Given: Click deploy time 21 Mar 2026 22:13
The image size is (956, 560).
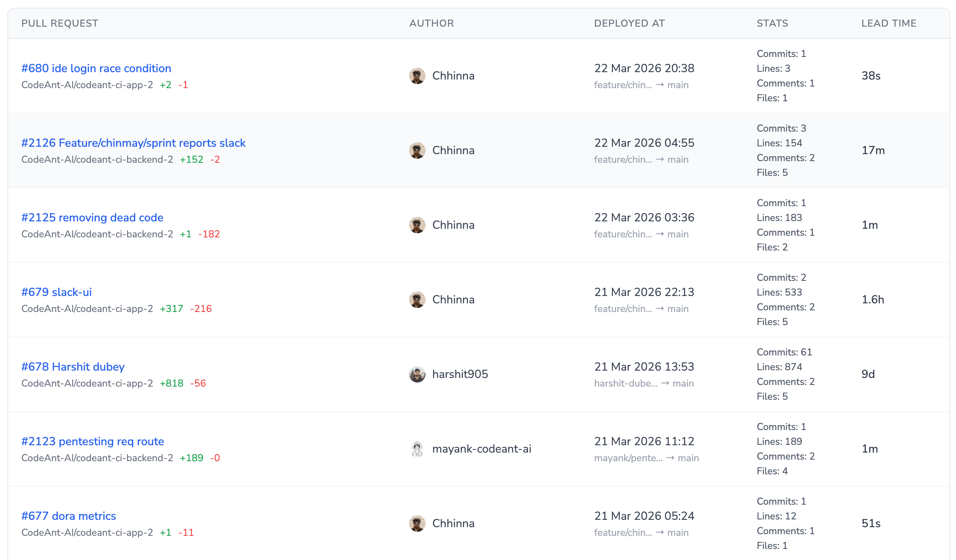Looking at the screenshot, I should coord(644,292).
